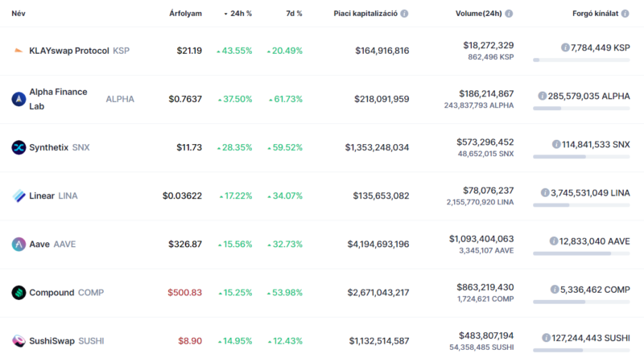The image size is (644, 358).
Task: Click the $18,272,329 volume value
Action: (489, 45)
